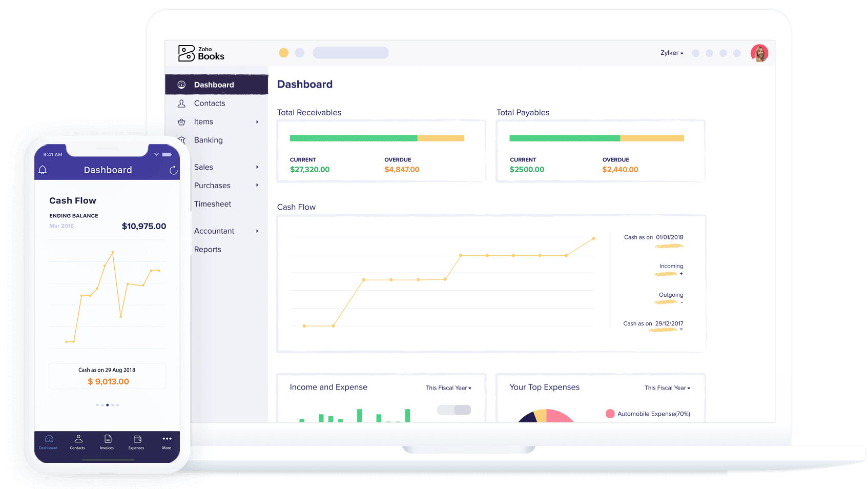Viewport: 868px width, 489px height.
Task: Tap the notification bell on the phone dashboard
Action: tap(43, 169)
